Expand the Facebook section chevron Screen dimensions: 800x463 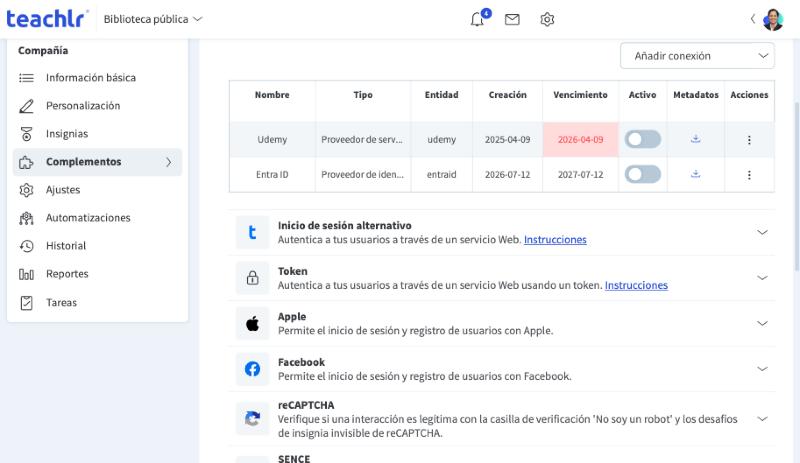click(762, 369)
